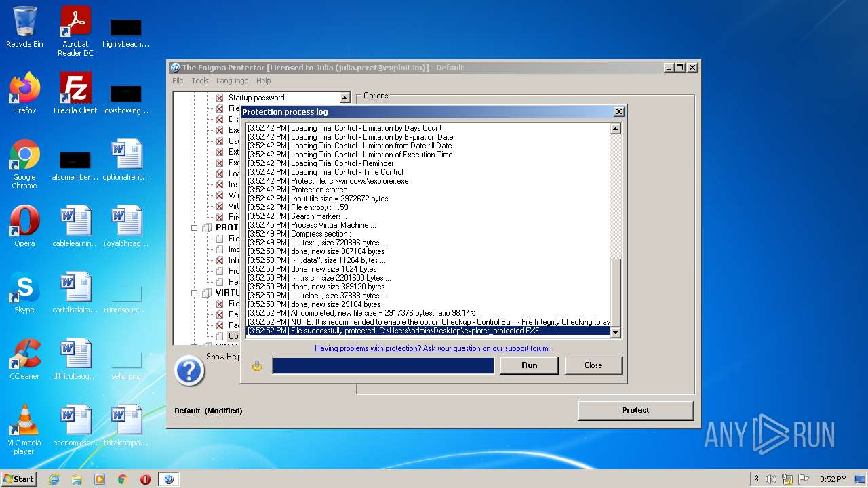This screenshot has height=488, width=868.
Task: Select the Google Chrome desktop shortcut
Action: pos(24,164)
